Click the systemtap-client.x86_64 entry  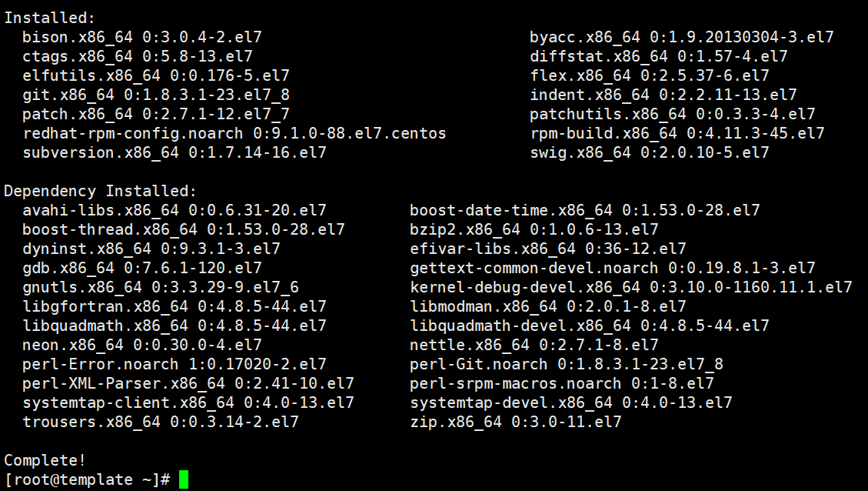(188, 402)
